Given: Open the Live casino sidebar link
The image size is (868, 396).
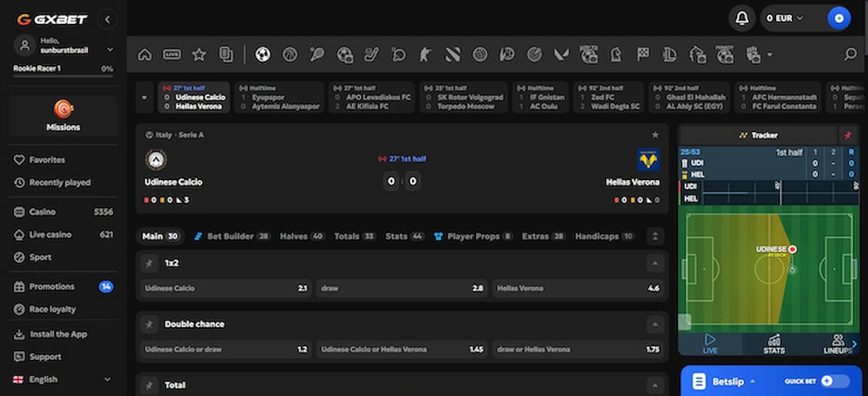Looking at the screenshot, I should click(x=64, y=234).
